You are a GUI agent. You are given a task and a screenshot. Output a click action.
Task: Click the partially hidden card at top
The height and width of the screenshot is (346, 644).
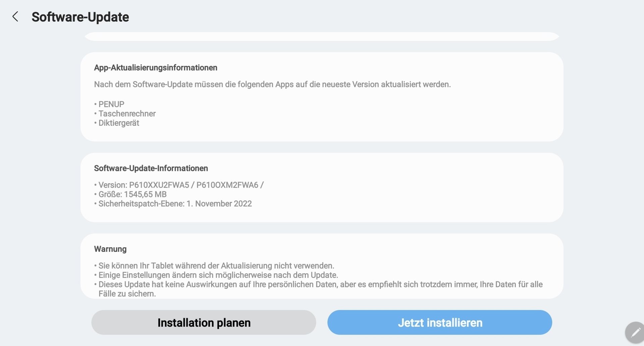322,37
